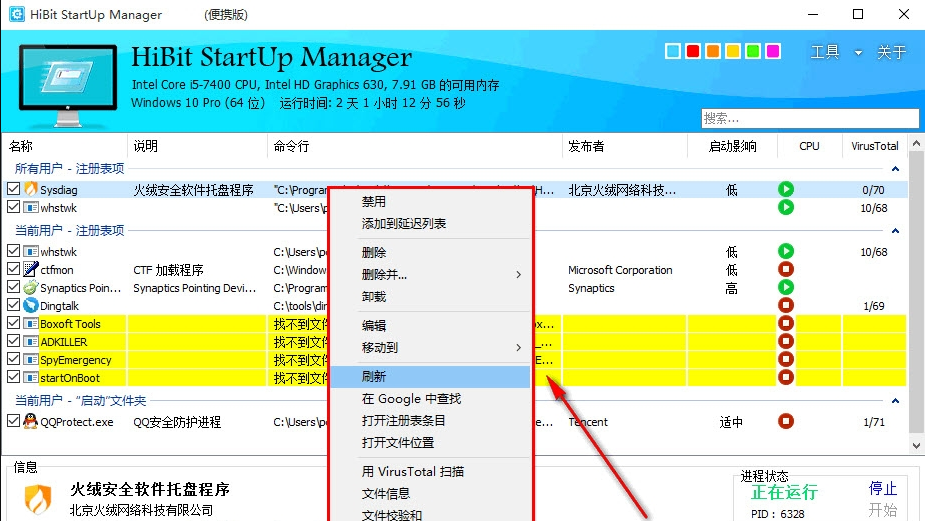Pick the magenta theme swatch

[773, 51]
